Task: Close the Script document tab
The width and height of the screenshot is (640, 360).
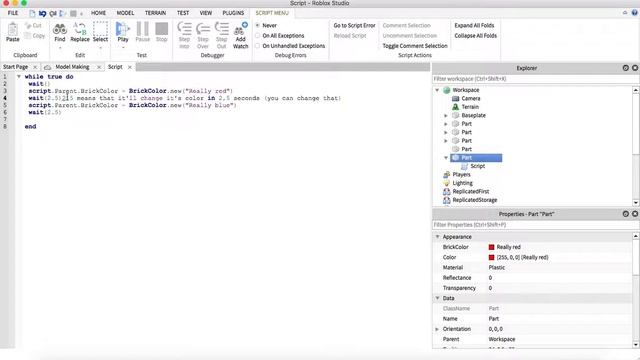Action: point(130,67)
